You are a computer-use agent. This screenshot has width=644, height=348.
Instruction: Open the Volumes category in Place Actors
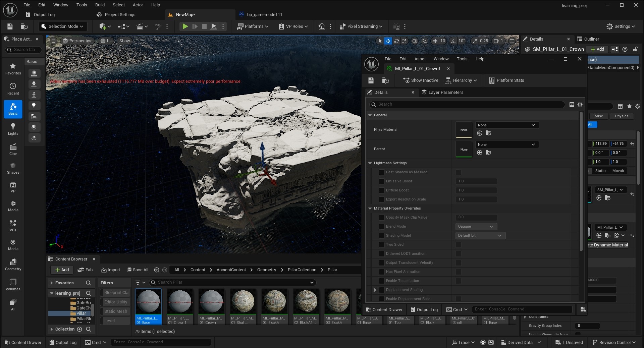click(13, 285)
